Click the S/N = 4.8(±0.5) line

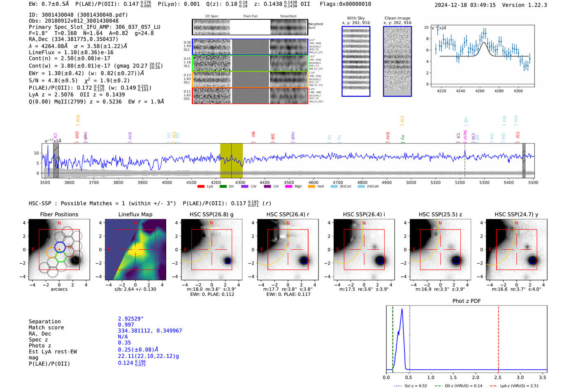coord(79,81)
